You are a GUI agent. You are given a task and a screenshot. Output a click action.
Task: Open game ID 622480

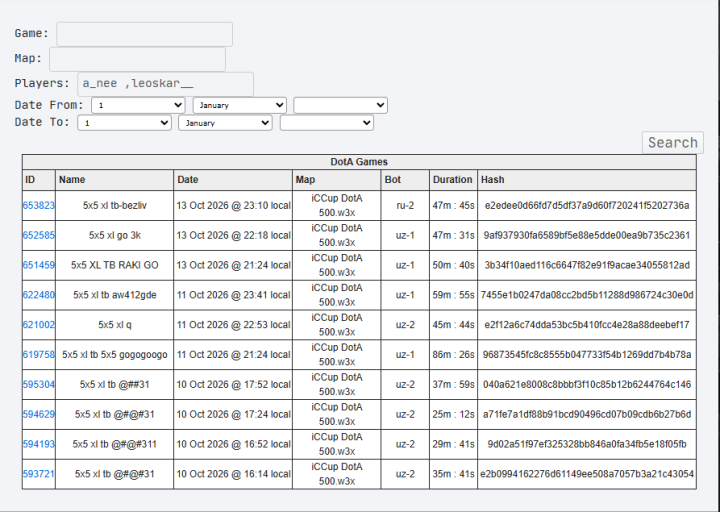tap(39, 295)
